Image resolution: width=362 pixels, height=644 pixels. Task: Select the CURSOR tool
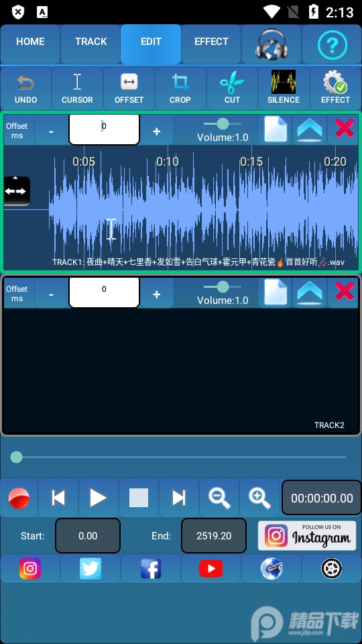pos(77,89)
